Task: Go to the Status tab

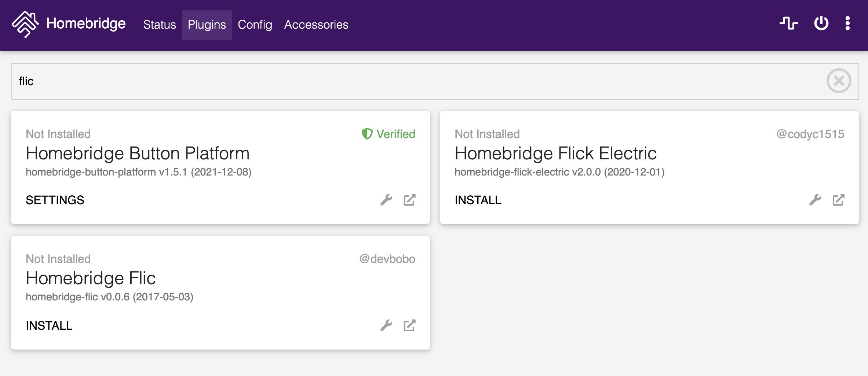Action: [160, 25]
